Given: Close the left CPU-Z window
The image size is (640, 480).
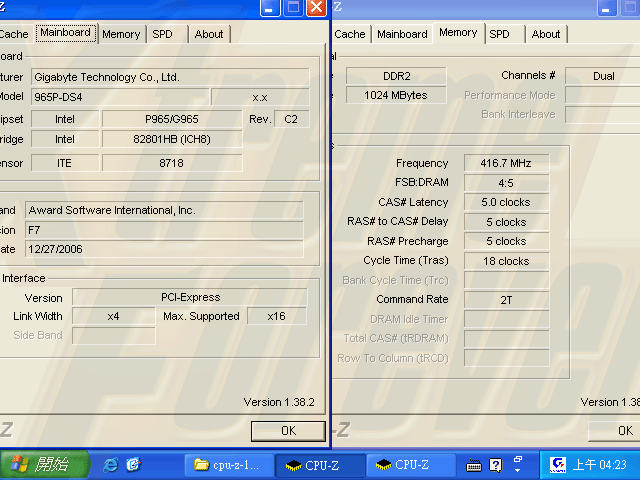Looking at the screenshot, I should pyautogui.click(x=316, y=8).
